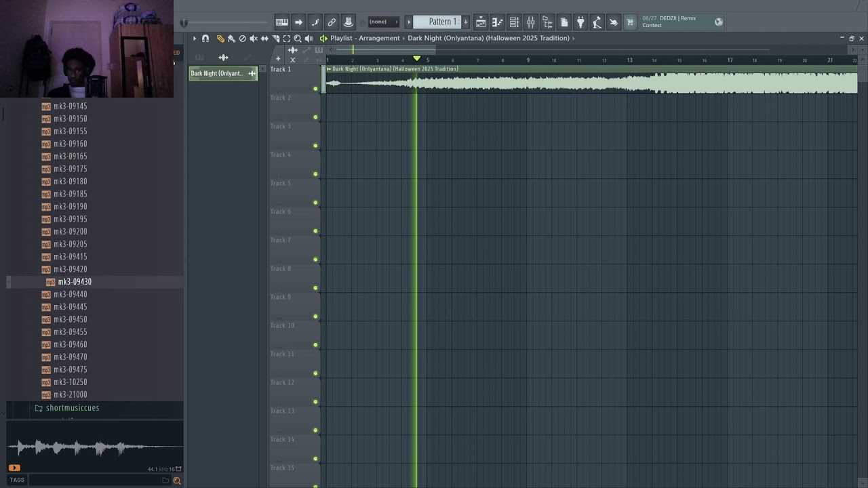The image size is (868, 488).
Task: Open the Piano roll view icon
Action: 497,22
